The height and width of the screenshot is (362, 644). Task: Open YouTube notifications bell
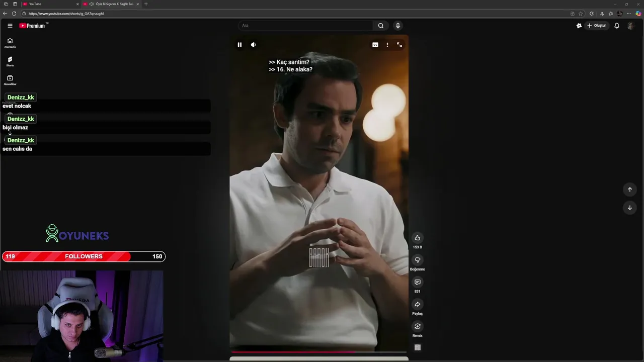coord(616,26)
